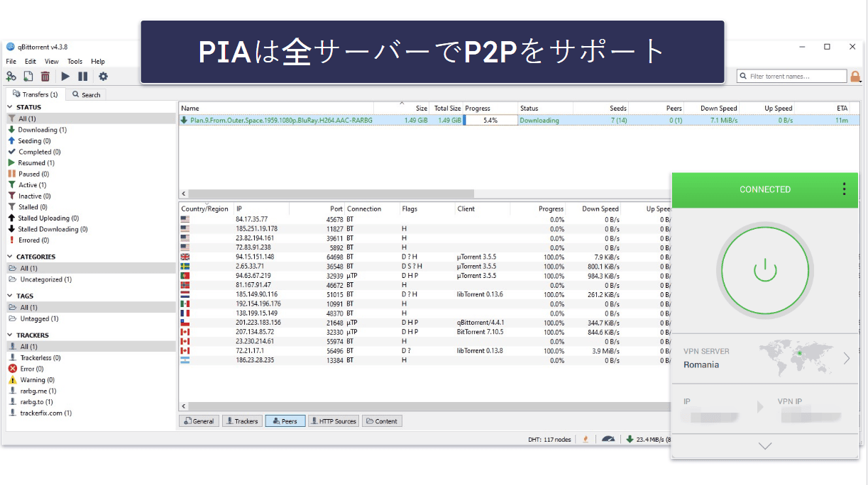
Task: Sort peers by Client column header
Action: point(483,208)
